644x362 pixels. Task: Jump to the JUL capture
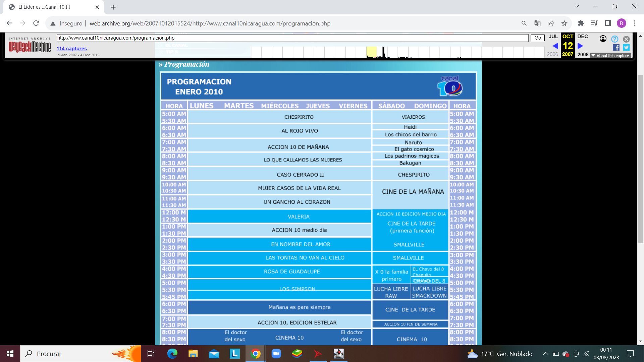553,37
